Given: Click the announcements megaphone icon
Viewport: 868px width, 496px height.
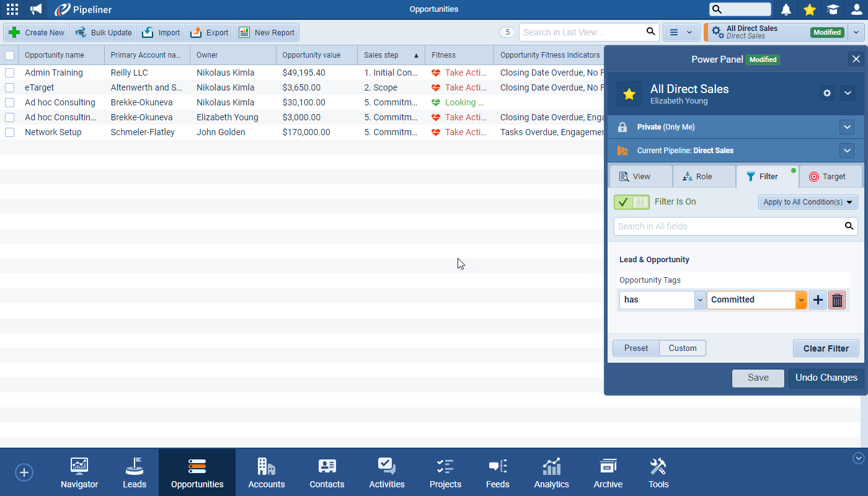Looking at the screenshot, I should click(x=37, y=9).
